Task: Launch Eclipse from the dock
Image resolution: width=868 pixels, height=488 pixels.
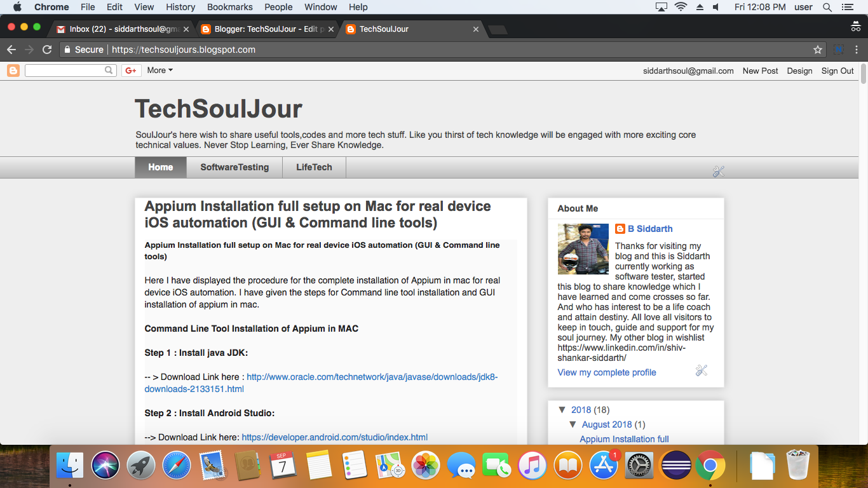Action: click(675, 467)
